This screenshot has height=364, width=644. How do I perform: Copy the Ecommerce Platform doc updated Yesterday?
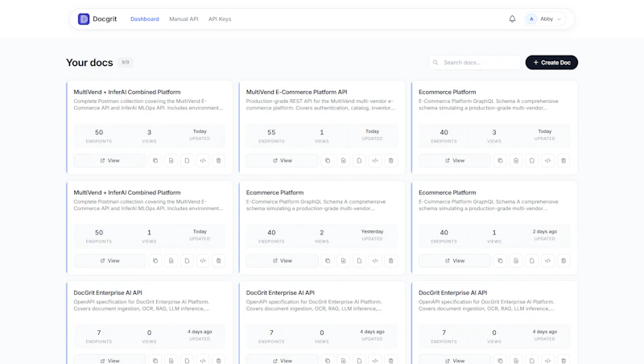pos(328,261)
